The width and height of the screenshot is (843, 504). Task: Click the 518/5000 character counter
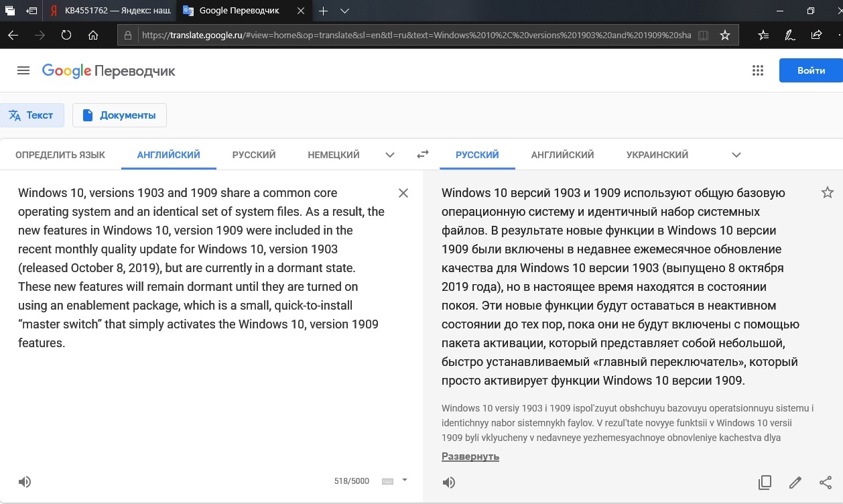(352, 481)
